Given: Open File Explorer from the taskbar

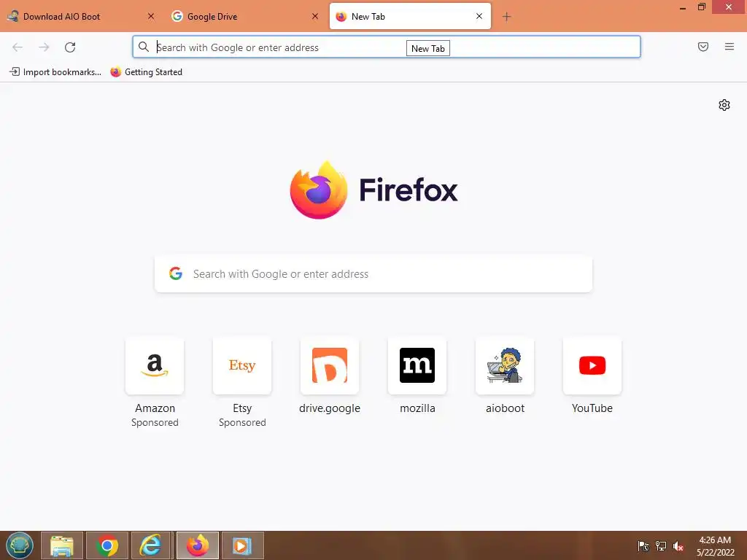Looking at the screenshot, I should (x=62, y=545).
